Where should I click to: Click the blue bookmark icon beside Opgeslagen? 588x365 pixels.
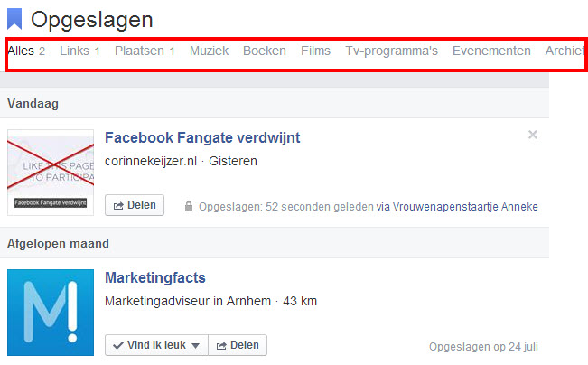point(14,19)
